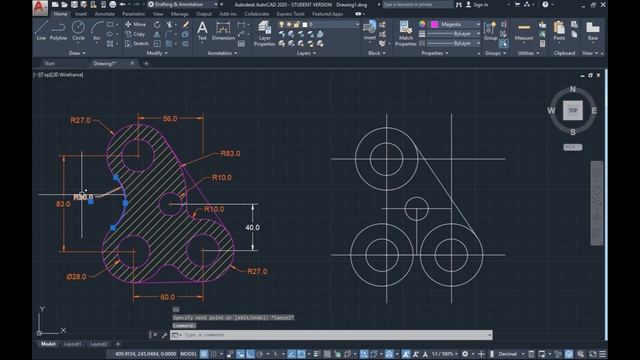Click the R83.0 dimension label

tap(230, 153)
